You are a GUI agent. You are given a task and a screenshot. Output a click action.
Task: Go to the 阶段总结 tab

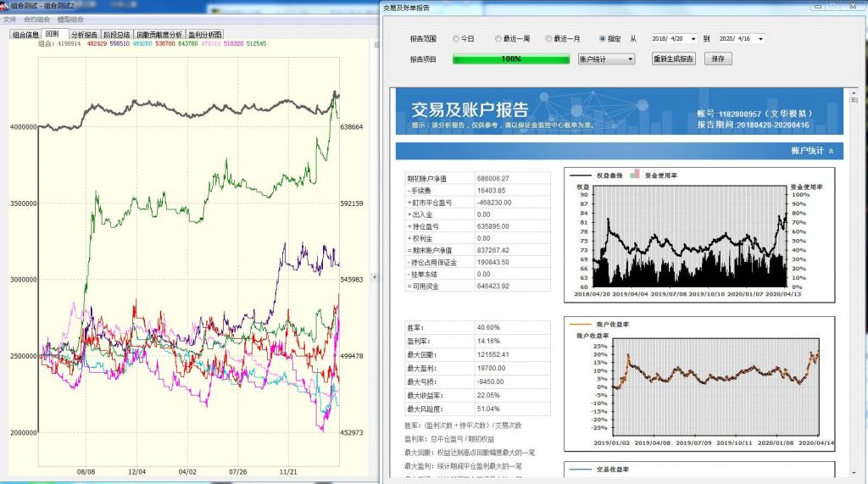[117, 35]
